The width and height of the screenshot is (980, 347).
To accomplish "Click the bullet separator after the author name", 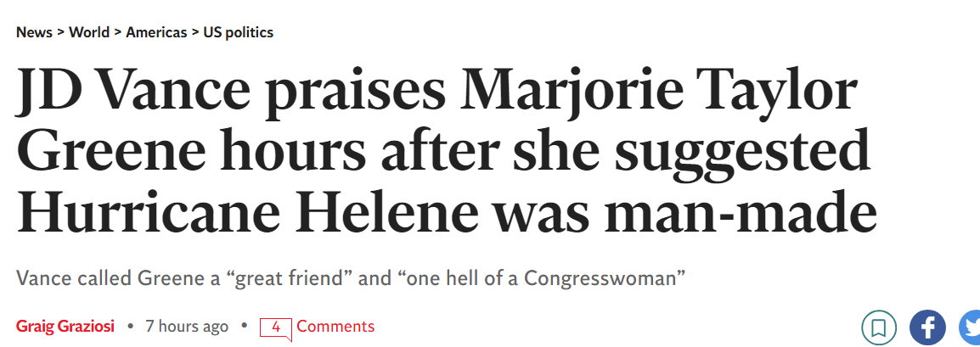I will pyautogui.click(x=130, y=327).
